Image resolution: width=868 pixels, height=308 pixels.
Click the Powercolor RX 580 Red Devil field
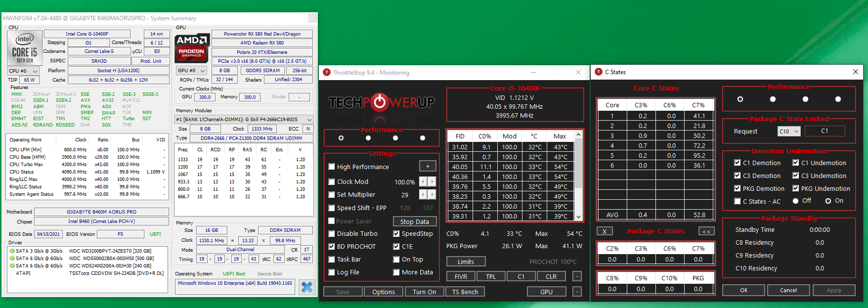(x=262, y=34)
